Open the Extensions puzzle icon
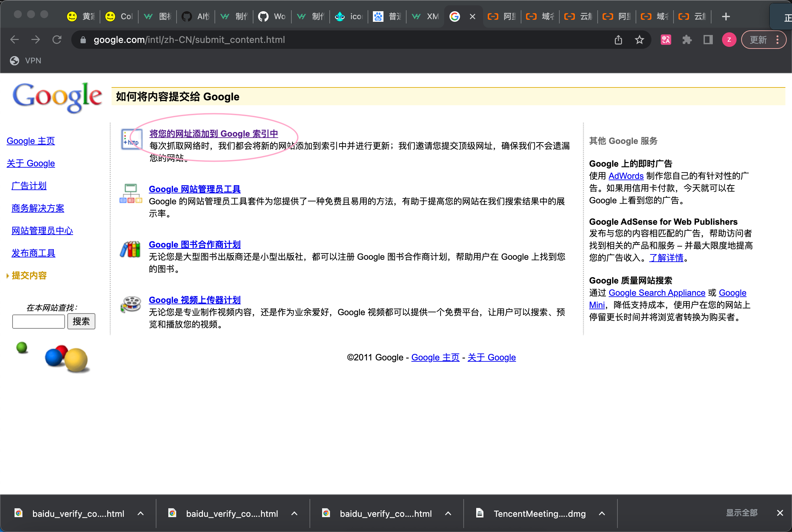This screenshot has height=532, width=792. [687, 40]
